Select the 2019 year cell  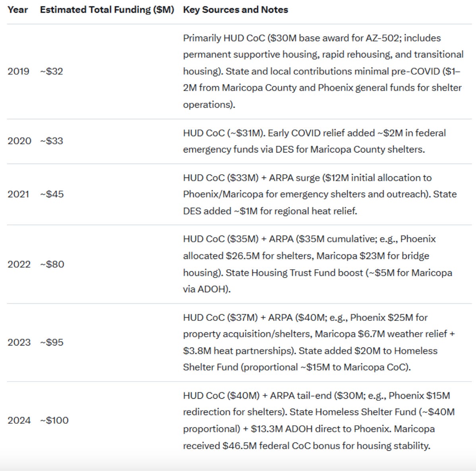point(18,71)
